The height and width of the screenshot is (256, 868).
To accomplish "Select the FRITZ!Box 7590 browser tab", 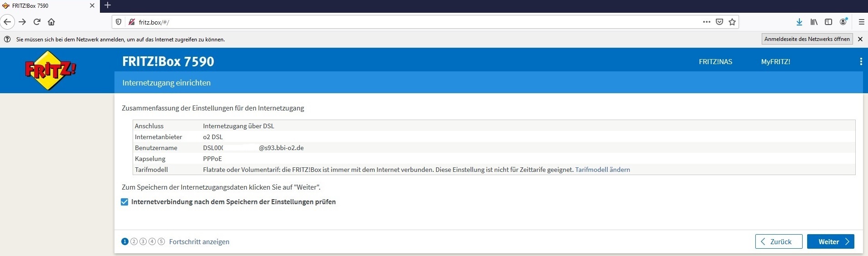I will pos(49,6).
